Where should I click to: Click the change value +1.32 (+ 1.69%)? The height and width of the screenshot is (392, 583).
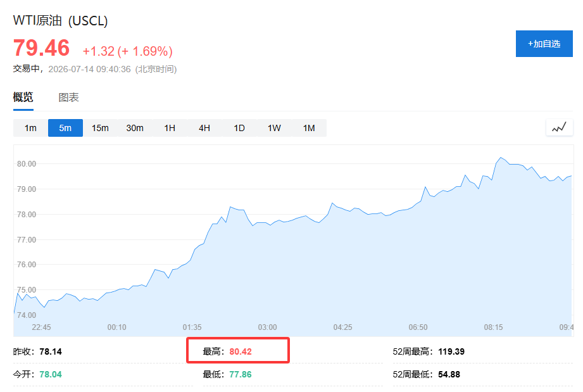point(127,51)
